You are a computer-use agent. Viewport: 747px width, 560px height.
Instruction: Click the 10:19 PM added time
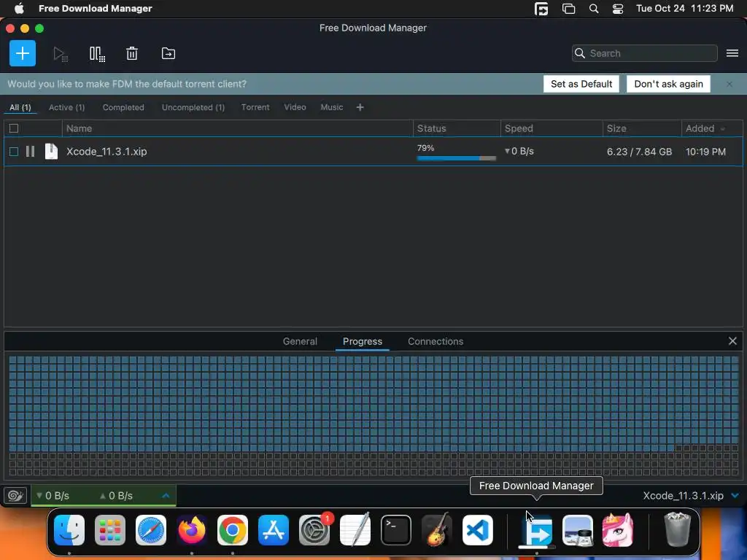(705, 152)
